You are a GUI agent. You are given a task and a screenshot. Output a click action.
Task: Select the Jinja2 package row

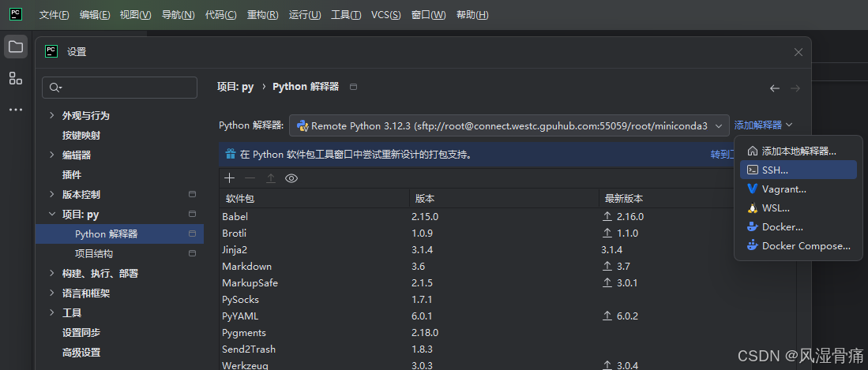tap(508, 250)
